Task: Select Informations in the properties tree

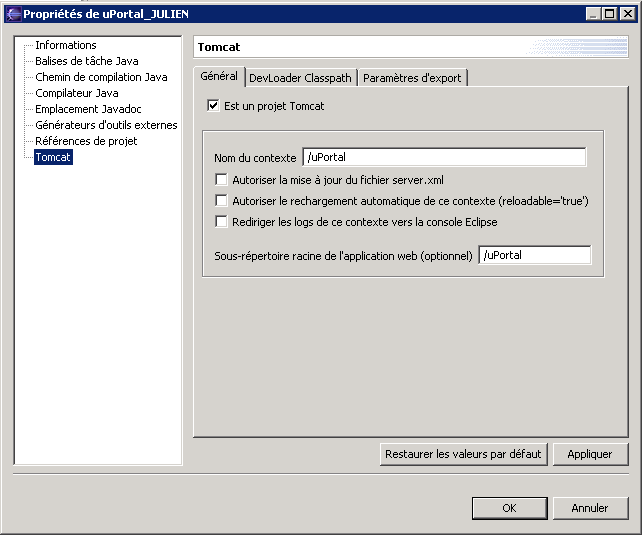Action: 66,45
